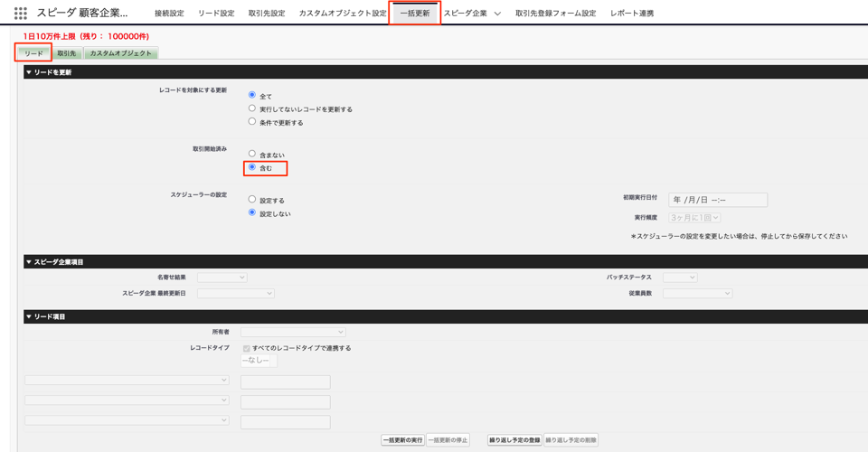This screenshot has width=868, height=452.
Task: Open the app launcher dots grid
Action: [x=21, y=13]
